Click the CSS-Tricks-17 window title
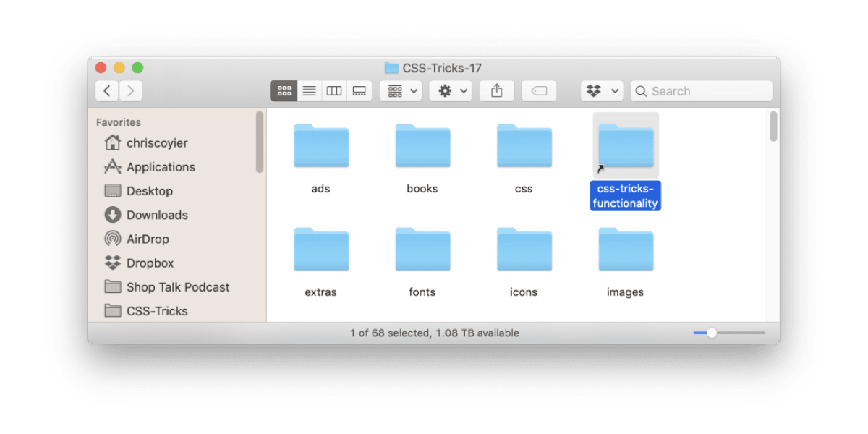Image resolution: width=868 pixels, height=434 pixels. point(441,68)
